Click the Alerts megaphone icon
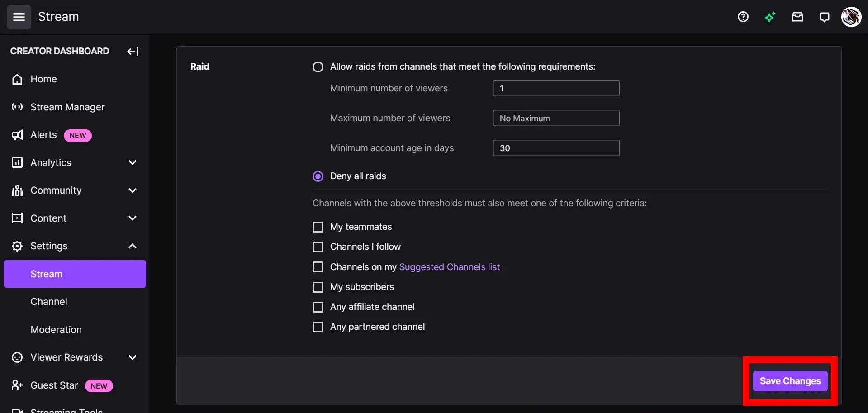The width and height of the screenshot is (868, 413). click(x=17, y=135)
